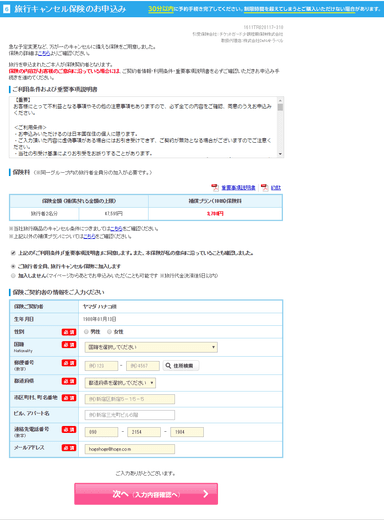
Task: Focus the building or apartment name field
Action: coord(130,415)
